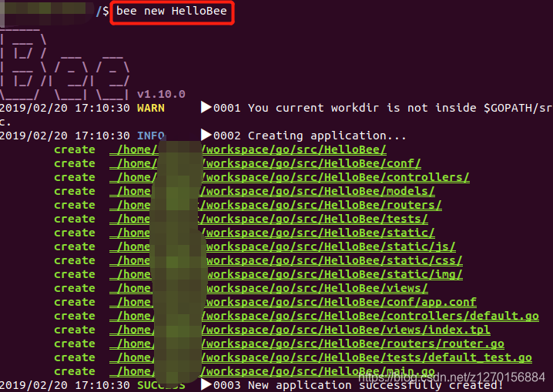Click 'create' word on the models/ row

[x=75, y=191]
